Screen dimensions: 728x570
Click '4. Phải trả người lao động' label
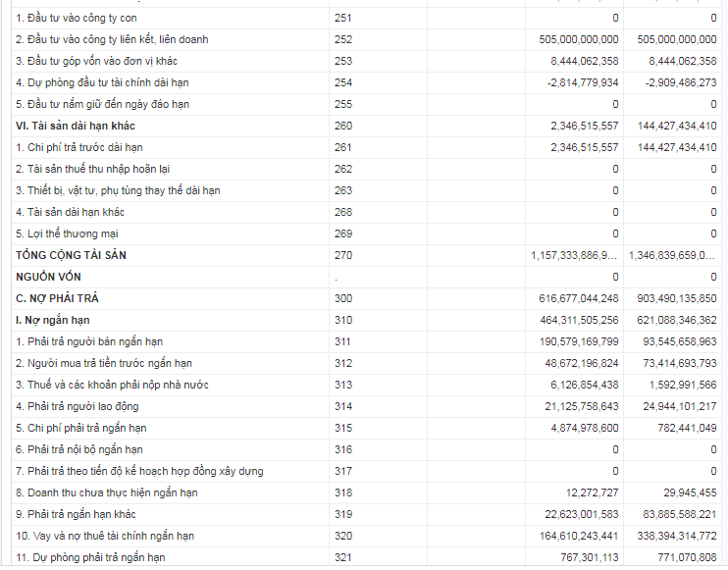(78, 406)
